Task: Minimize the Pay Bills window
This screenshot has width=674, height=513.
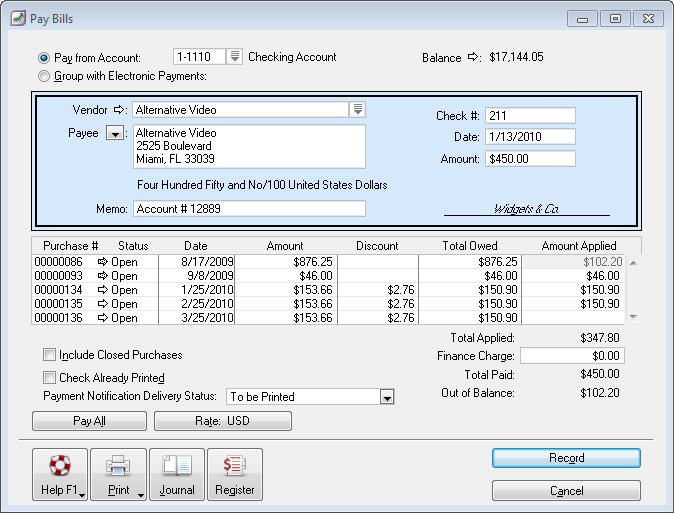Action: [582, 19]
